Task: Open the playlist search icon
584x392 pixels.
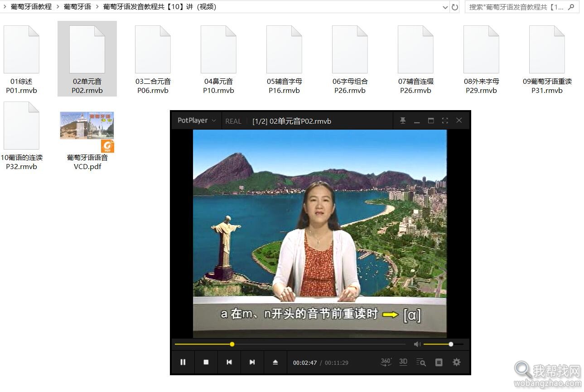Action: point(421,362)
